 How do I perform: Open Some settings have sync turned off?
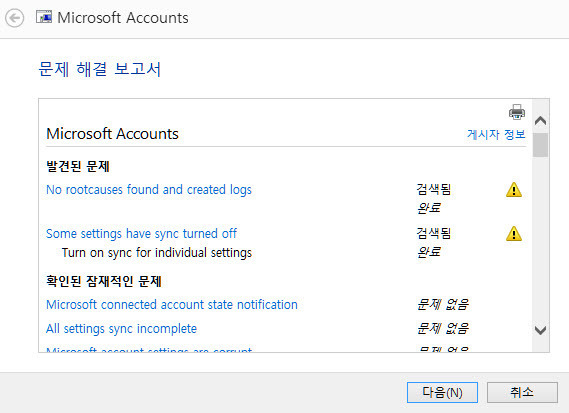(x=142, y=233)
